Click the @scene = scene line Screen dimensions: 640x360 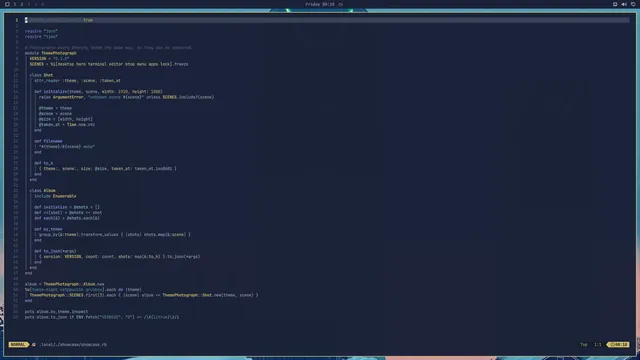55,113
